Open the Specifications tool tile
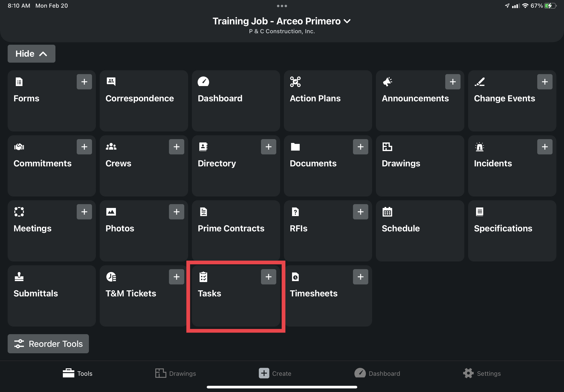The width and height of the screenshot is (564, 392). click(x=512, y=231)
